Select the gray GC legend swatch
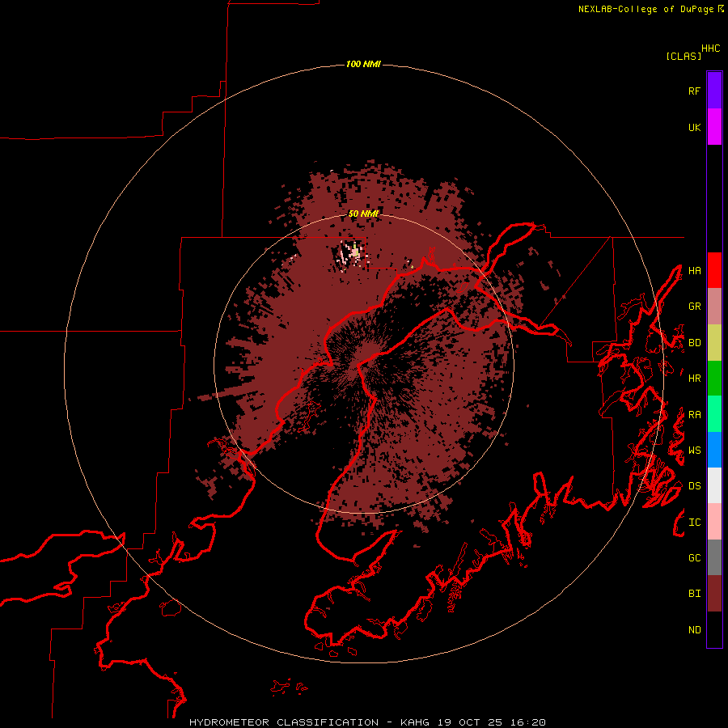This screenshot has height=728, width=728. tap(714, 557)
